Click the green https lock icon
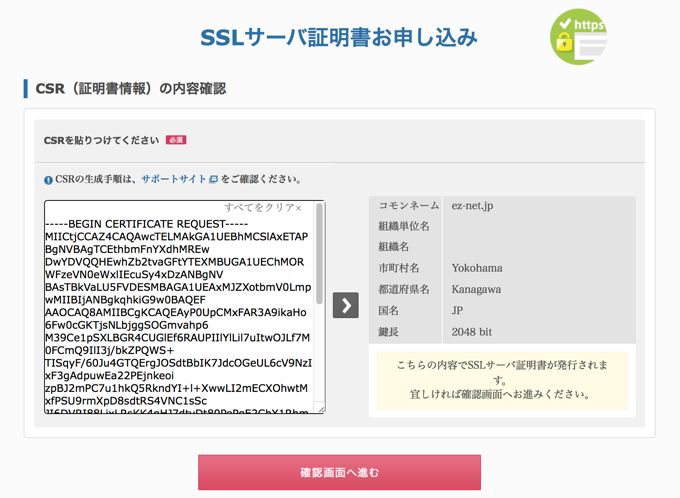 [578, 37]
